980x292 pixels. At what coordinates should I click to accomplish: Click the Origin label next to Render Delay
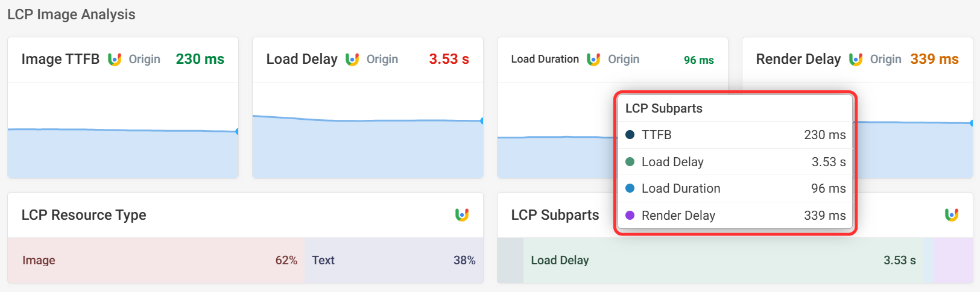886,59
